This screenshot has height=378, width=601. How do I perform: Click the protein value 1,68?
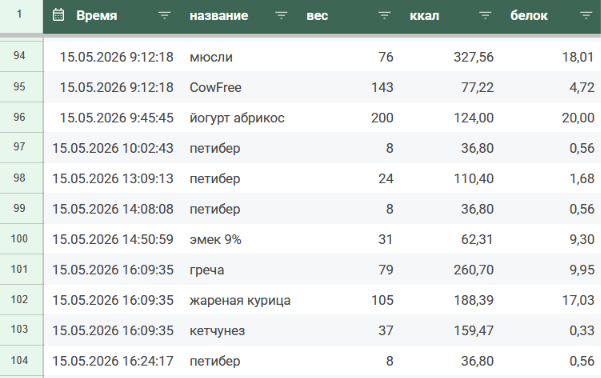click(x=582, y=178)
